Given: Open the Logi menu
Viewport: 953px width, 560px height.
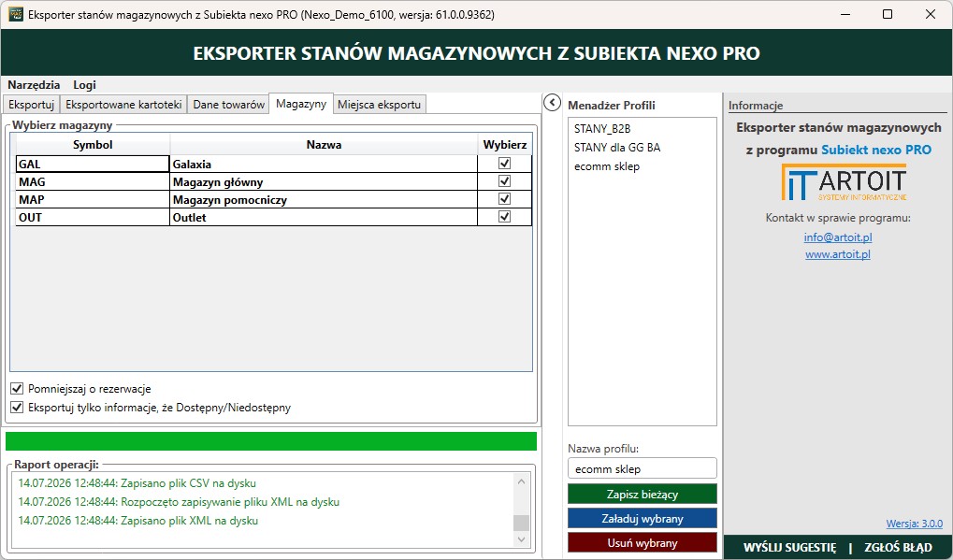Looking at the screenshot, I should coord(84,85).
